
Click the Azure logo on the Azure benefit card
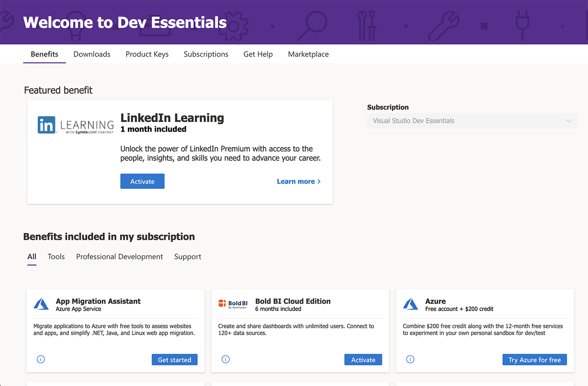point(410,304)
